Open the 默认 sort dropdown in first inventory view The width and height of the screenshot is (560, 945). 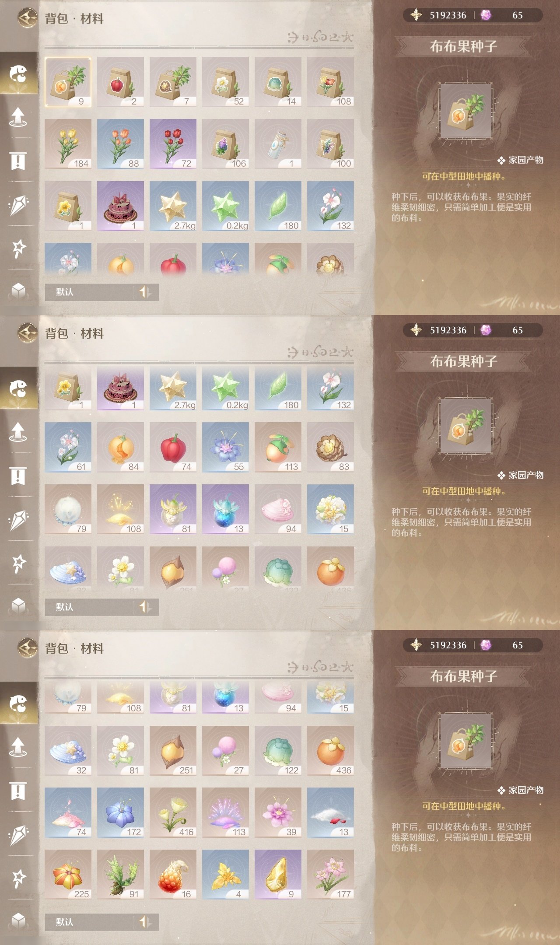tap(89, 292)
